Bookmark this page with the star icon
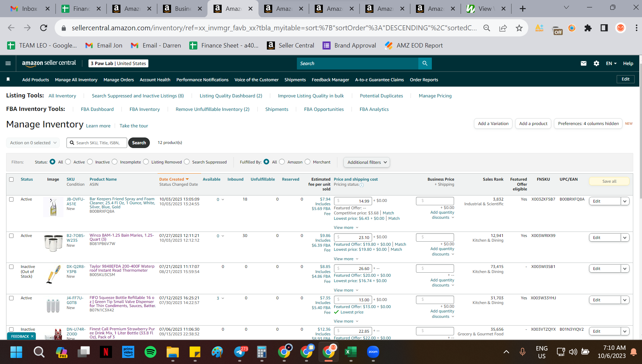Image resolution: width=642 pixels, height=364 pixels. click(x=519, y=28)
